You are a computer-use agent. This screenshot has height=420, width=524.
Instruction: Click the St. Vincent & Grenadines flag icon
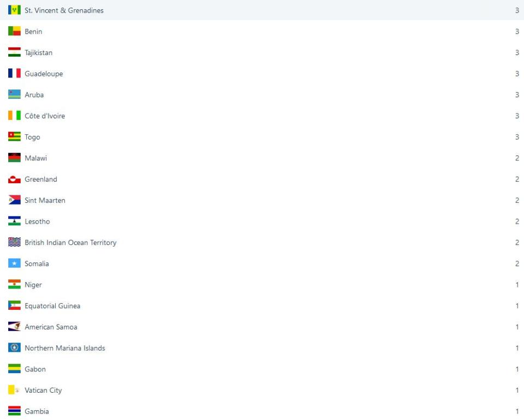coord(14,10)
